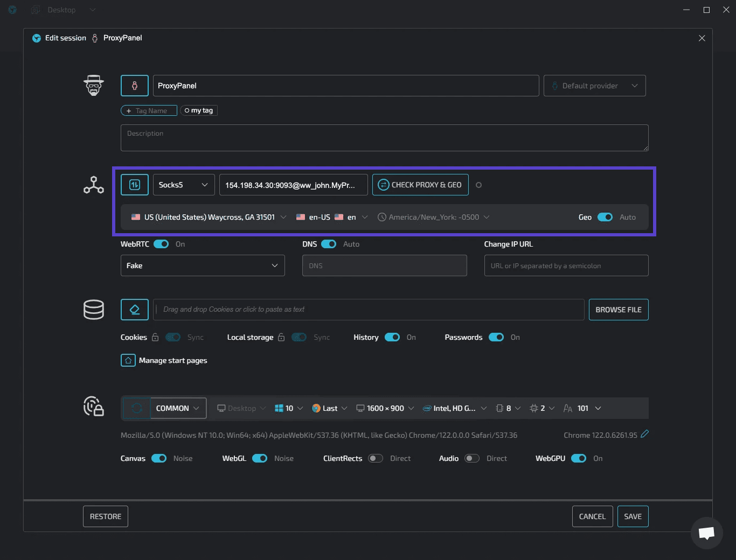The width and height of the screenshot is (736, 560).
Task: Click the eraser icon to clear cookies
Action: click(x=135, y=310)
